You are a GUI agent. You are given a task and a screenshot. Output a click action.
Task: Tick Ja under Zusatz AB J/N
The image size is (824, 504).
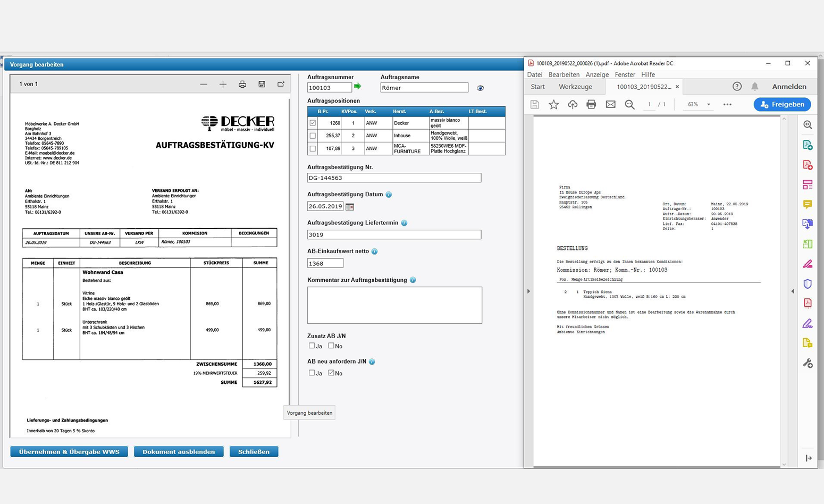pos(312,346)
